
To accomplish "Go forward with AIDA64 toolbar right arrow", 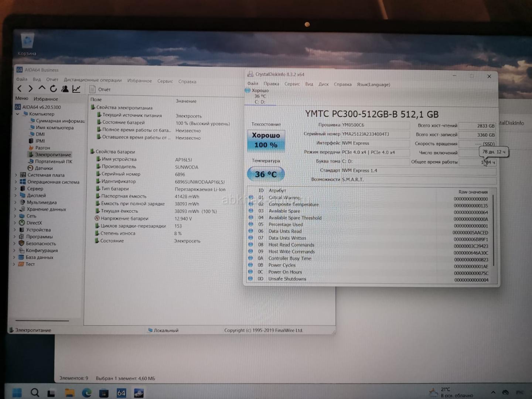I will point(31,89).
